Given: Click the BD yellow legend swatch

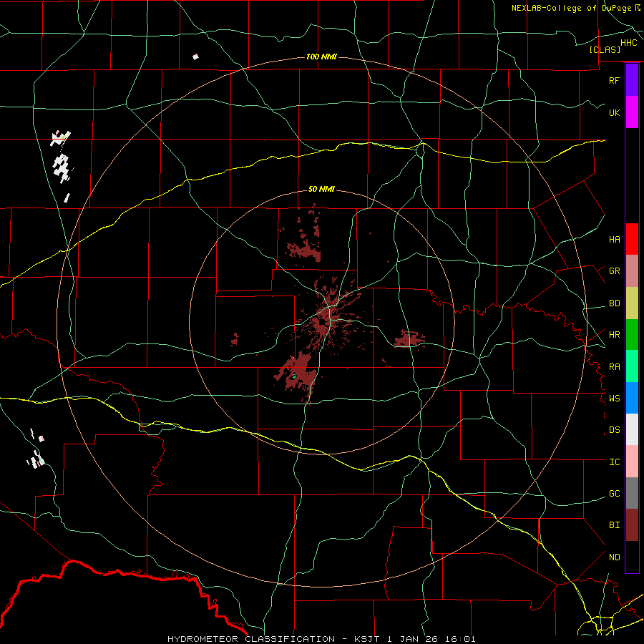Looking at the screenshot, I should tap(632, 303).
